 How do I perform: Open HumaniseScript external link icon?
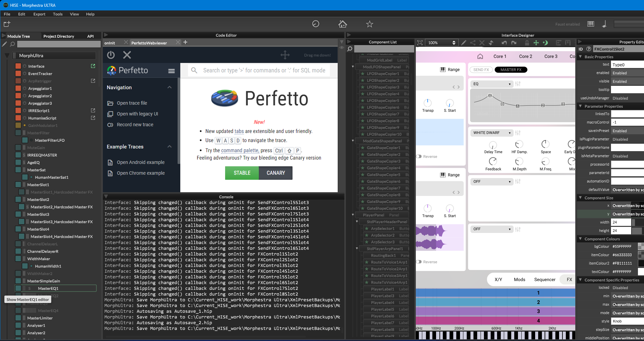point(93,118)
